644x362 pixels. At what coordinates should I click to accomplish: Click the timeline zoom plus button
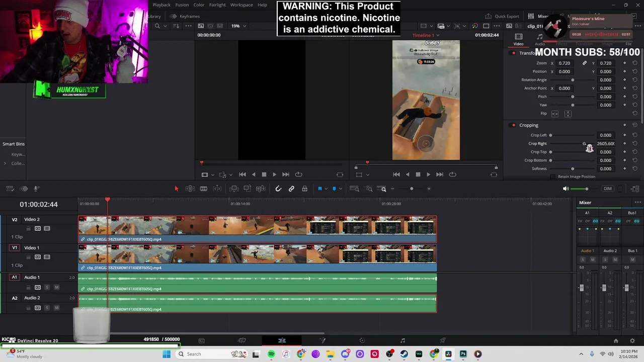(429, 189)
